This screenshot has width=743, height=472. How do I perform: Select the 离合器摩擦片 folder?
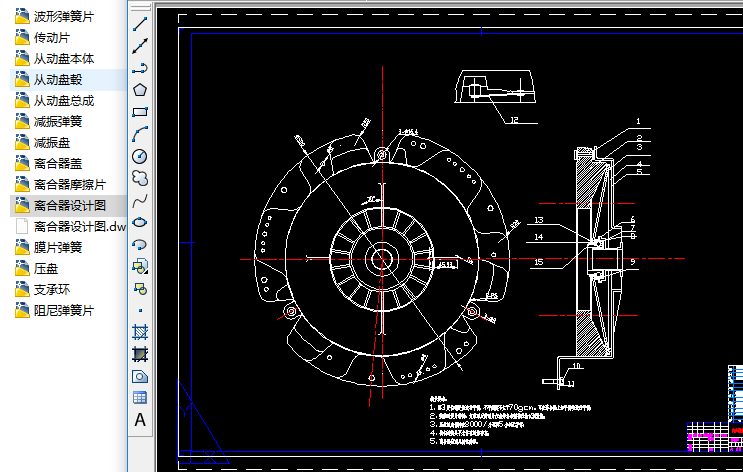click(61, 184)
